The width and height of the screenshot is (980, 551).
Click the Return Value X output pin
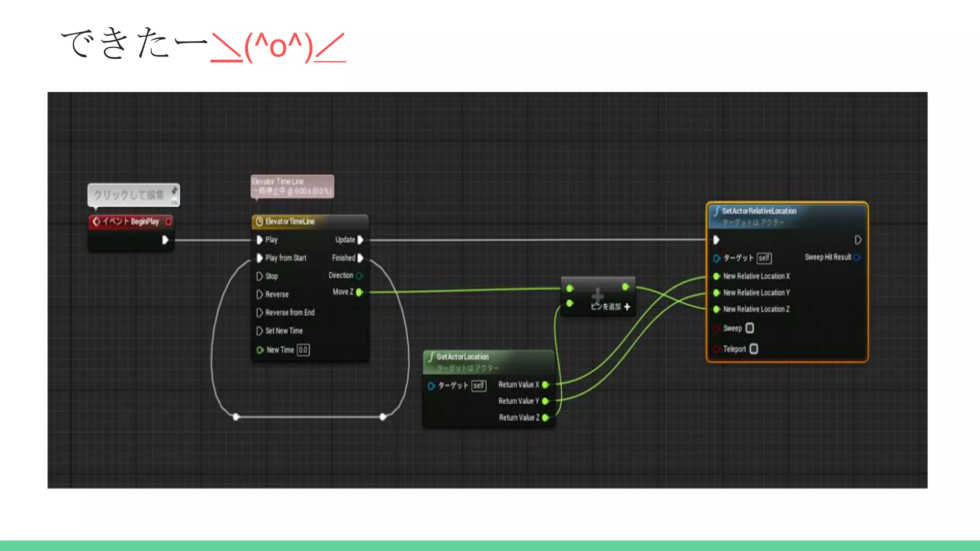545,385
